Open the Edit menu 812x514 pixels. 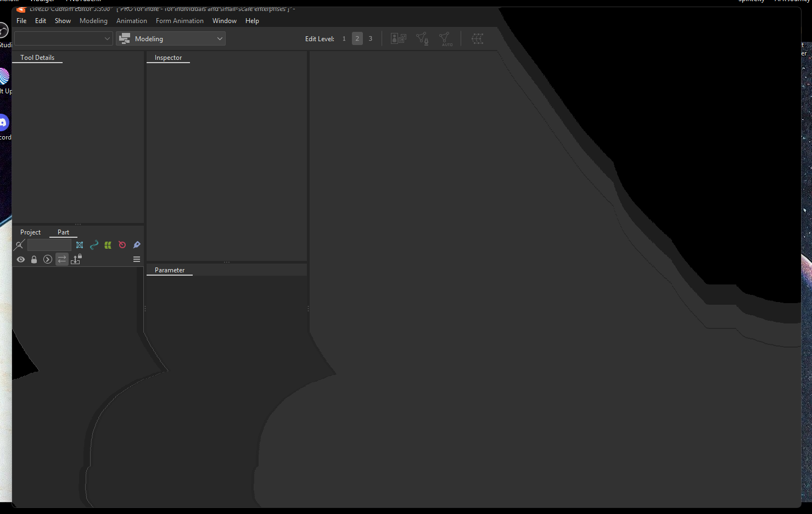coord(41,21)
